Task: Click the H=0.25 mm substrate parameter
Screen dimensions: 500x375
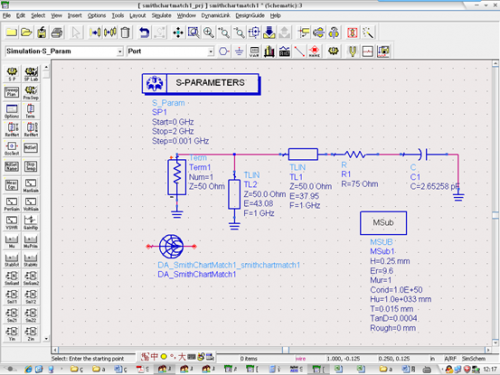Action: (390, 261)
